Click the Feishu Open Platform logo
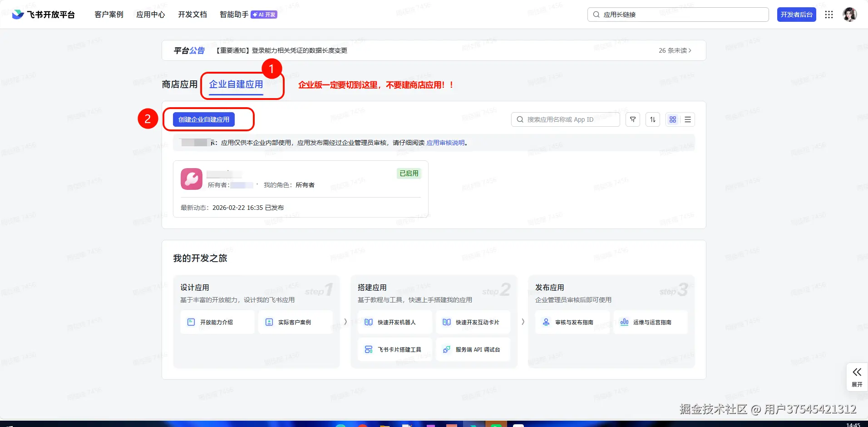 (x=44, y=15)
